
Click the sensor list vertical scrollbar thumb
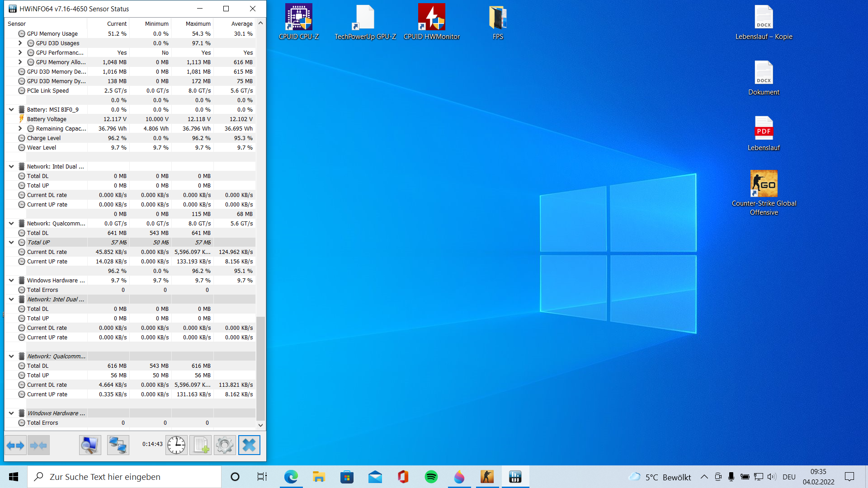260,368
